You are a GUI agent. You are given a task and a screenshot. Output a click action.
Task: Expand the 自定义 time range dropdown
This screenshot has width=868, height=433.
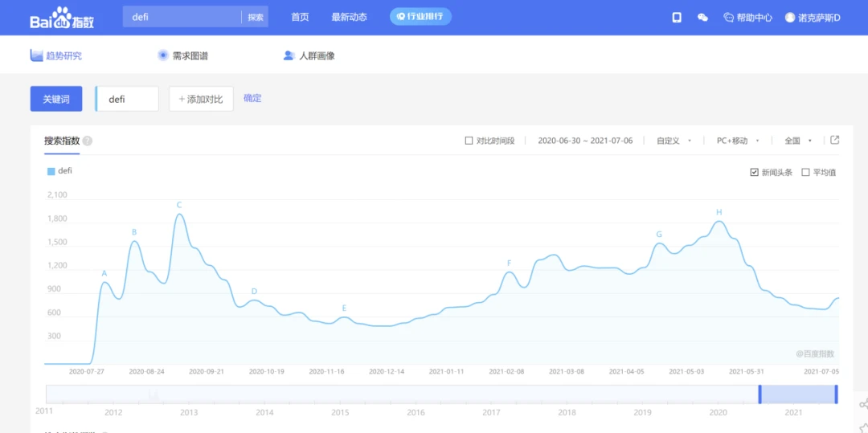[674, 141]
